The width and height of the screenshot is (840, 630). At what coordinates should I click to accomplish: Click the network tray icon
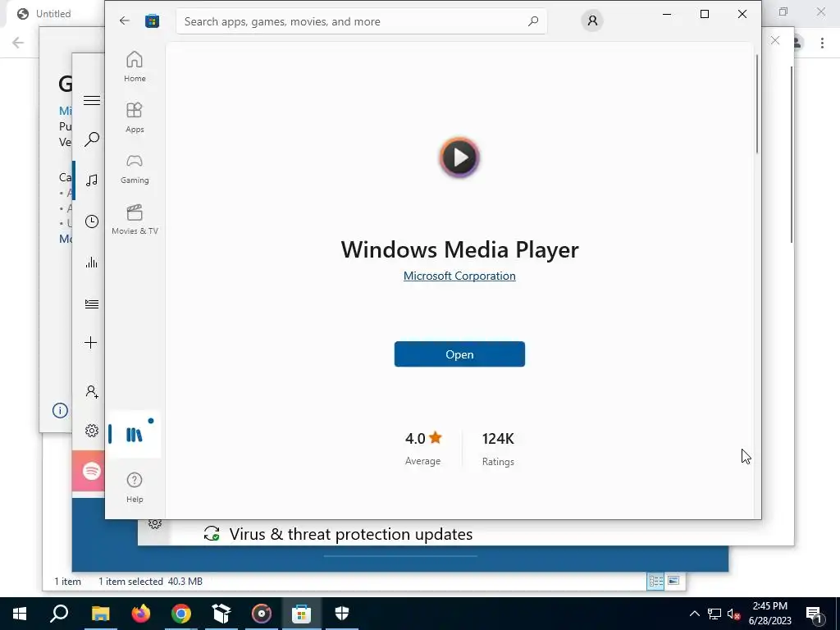pyautogui.click(x=714, y=614)
